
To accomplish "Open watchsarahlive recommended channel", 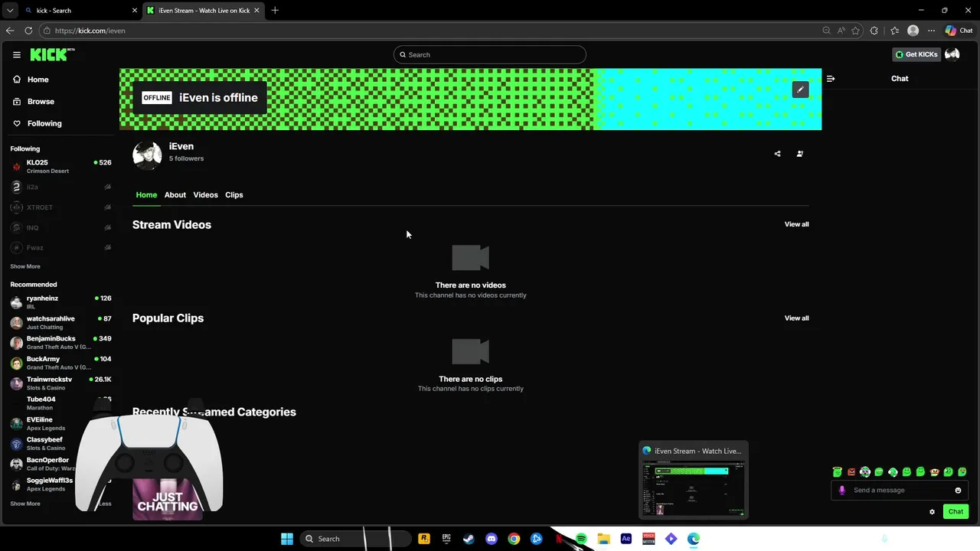I will pos(61,322).
